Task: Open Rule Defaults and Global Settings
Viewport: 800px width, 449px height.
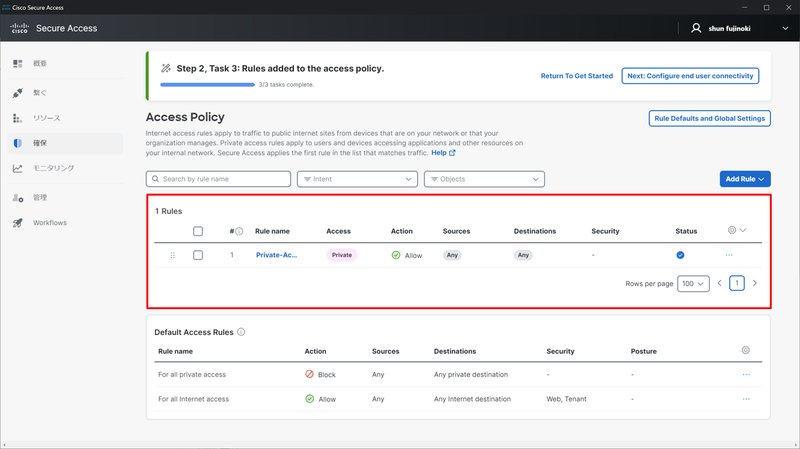Action: coord(710,118)
